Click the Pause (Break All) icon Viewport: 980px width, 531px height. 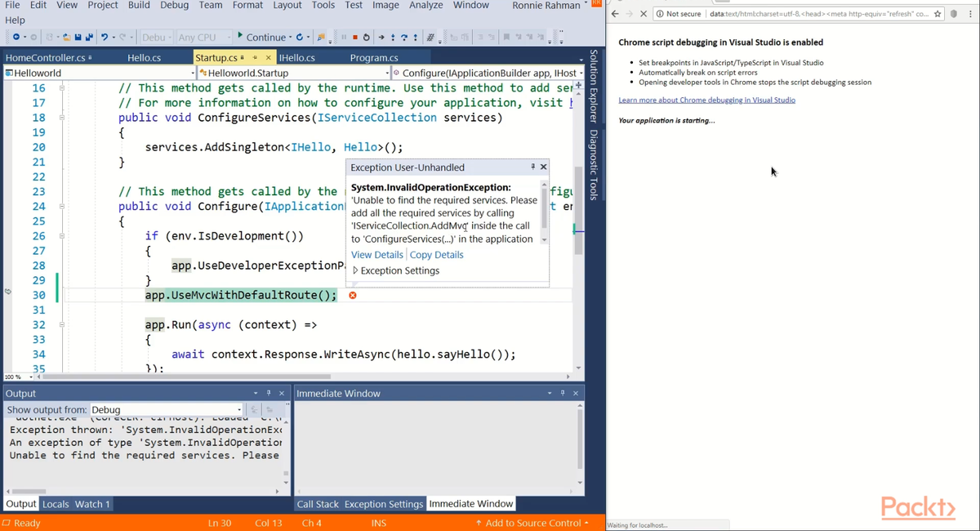tap(344, 37)
